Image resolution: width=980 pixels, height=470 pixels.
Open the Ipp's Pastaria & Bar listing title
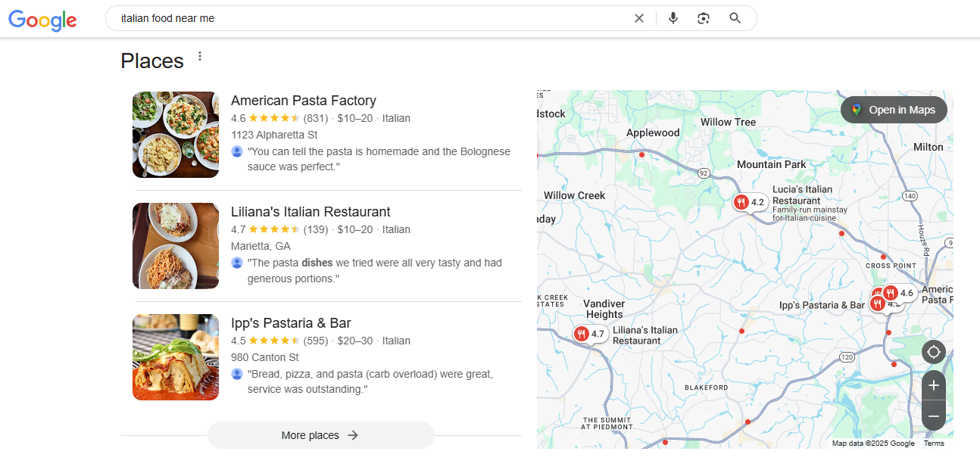[291, 323]
